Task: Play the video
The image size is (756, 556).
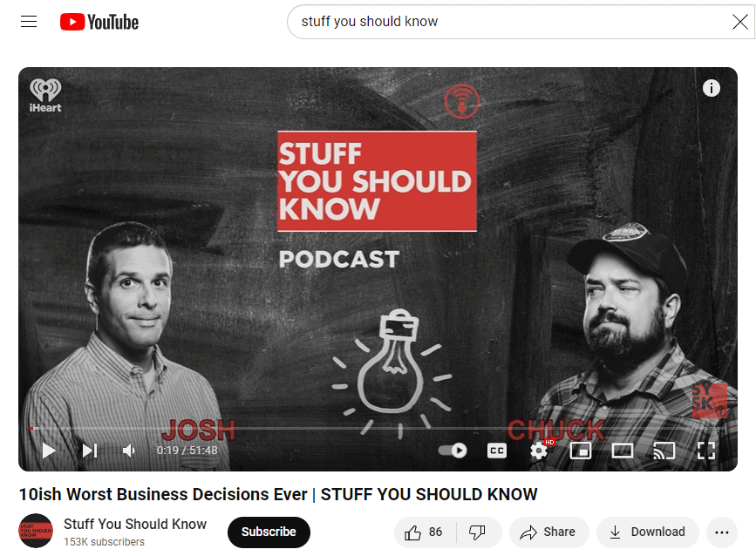Action: coord(49,451)
